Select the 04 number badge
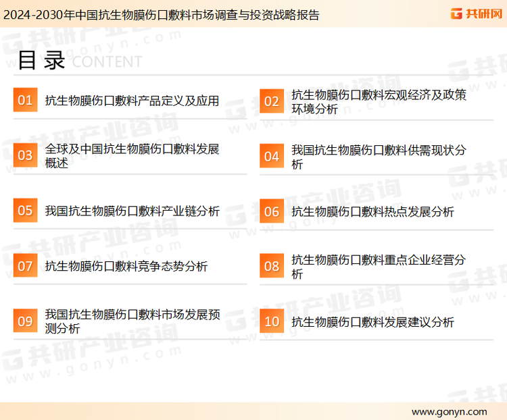 coord(271,156)
